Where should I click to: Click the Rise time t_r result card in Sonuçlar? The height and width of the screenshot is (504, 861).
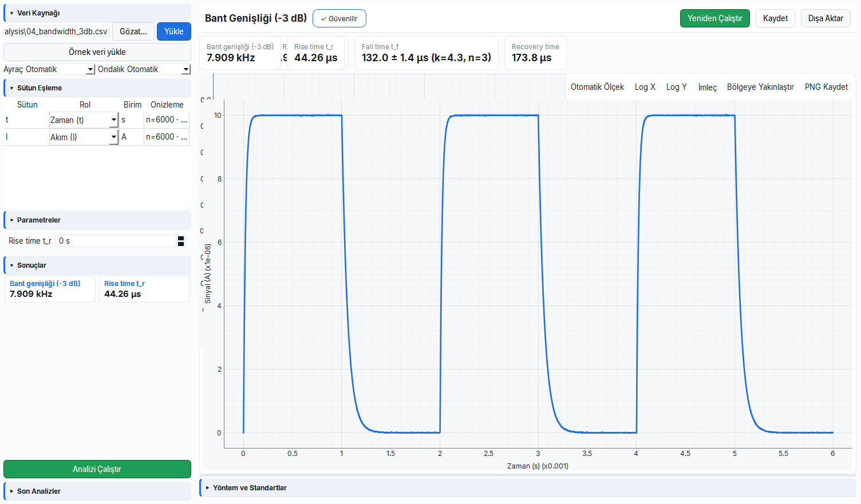144,289
